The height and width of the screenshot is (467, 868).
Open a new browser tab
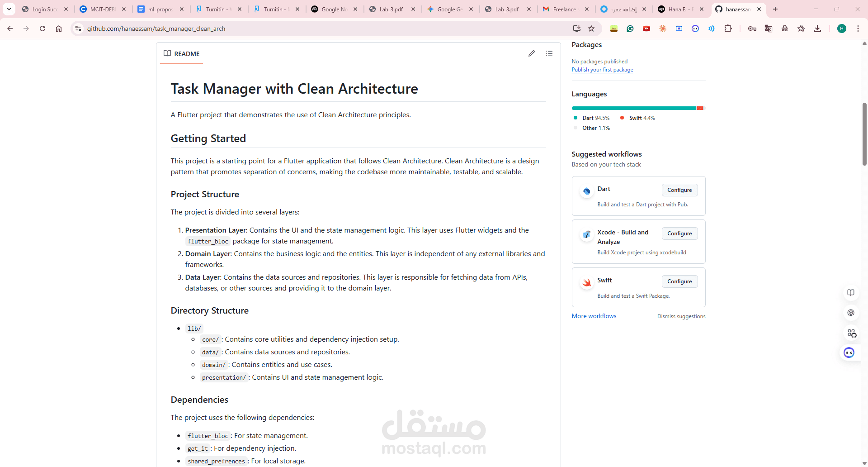coord(775,9)
